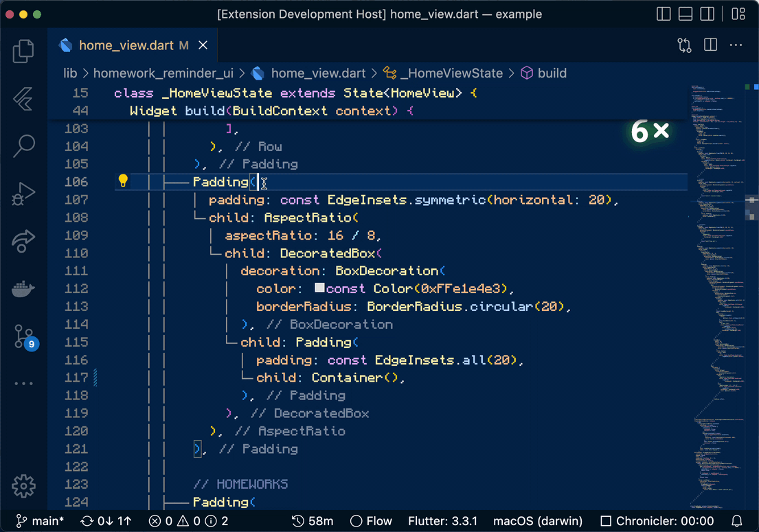Click aspectRatio: 16 / 8 on line 109

click(x=301, y=235)
